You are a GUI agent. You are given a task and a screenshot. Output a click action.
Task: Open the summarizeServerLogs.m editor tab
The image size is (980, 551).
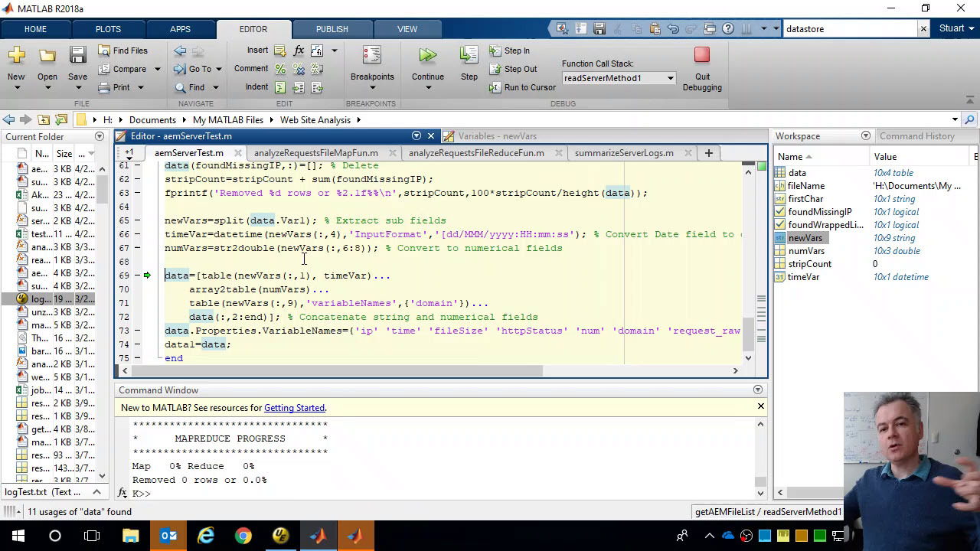[623, 153]
